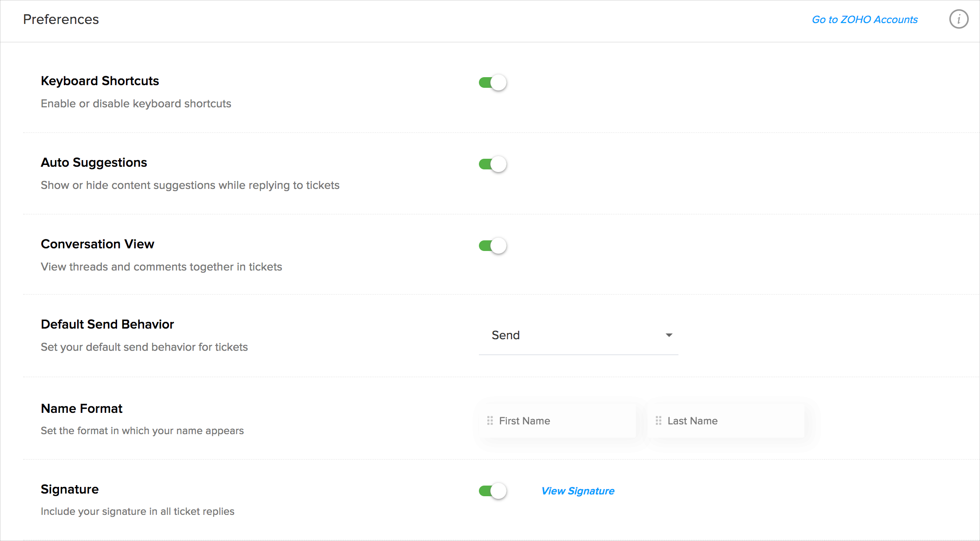Click the Keyboard Shortcuts heading
This screenshot has height=541, width=980.
tap(100, 81)
